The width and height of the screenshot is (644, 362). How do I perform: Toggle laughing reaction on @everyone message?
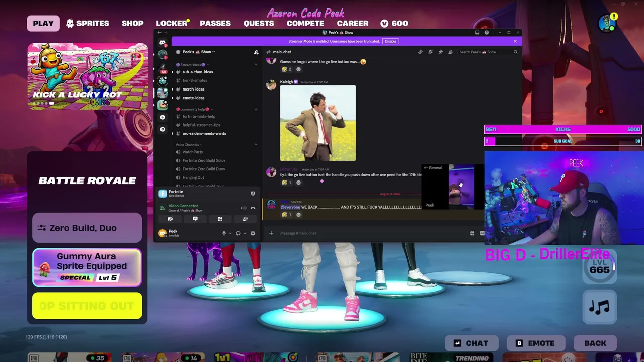pos(287,215)
